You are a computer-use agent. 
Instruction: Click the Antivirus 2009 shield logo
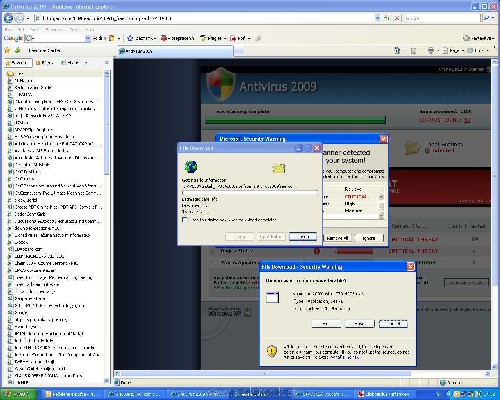click(x=220, y=85)
